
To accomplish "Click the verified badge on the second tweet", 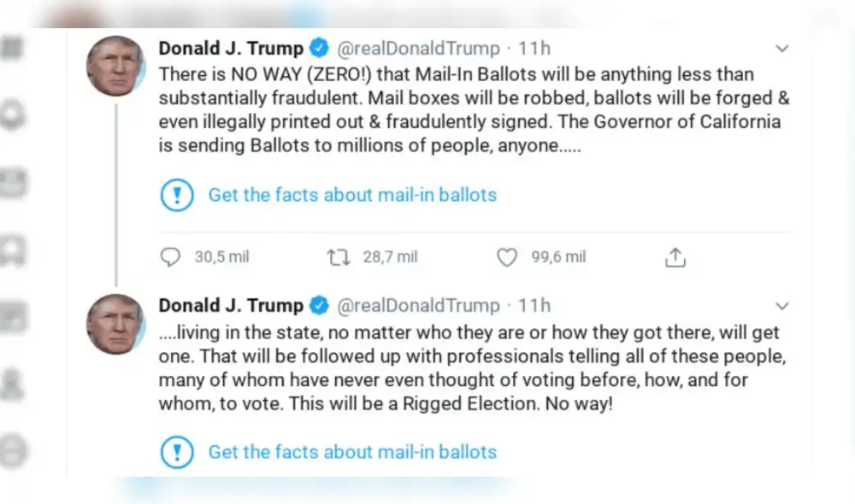I will tap(319, 305).
